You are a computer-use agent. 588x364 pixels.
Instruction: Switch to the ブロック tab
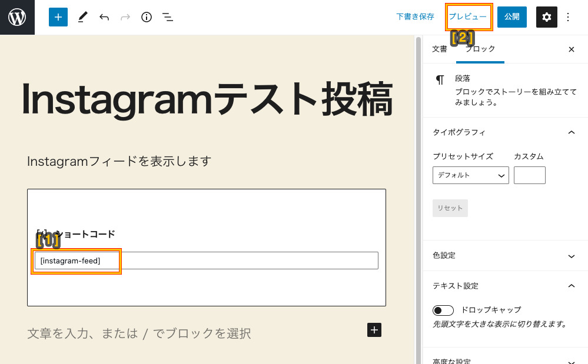coord(480,49)
